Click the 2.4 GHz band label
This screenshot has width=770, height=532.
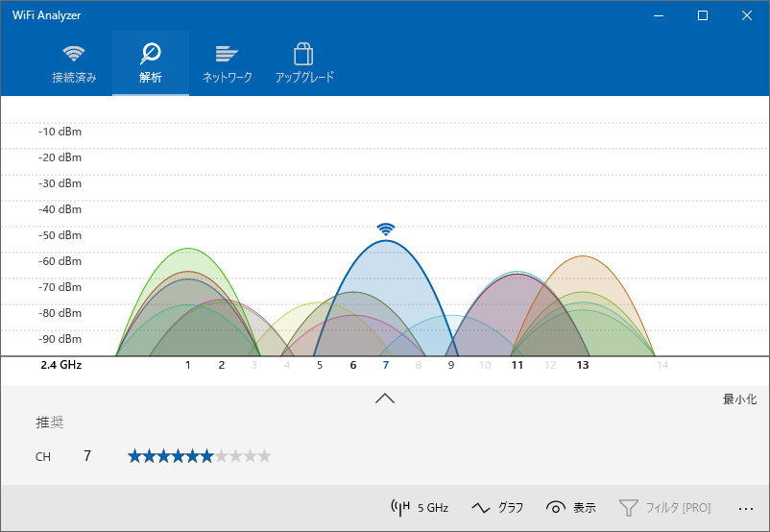point(60,365)
